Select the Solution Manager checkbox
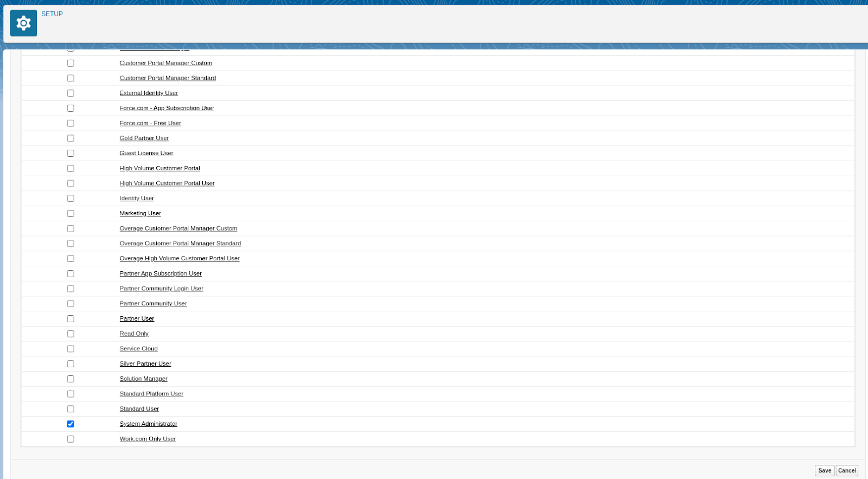Image resolution: width=868 pixels, height=479 pixels. click(71, 379)
